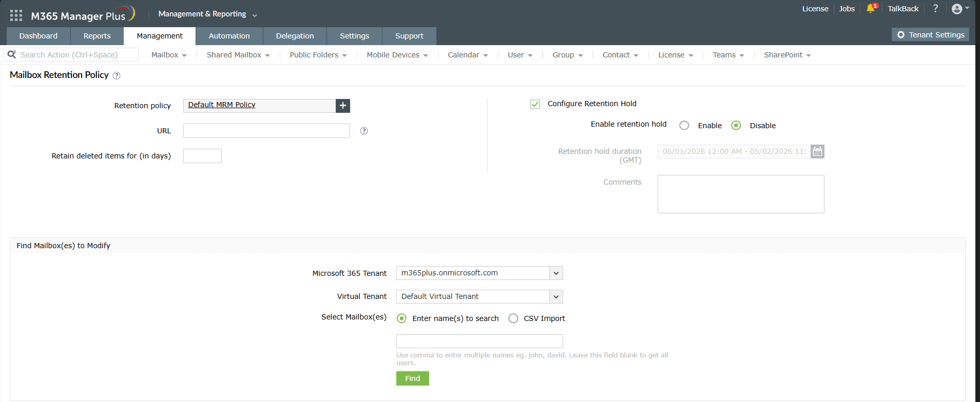Screen dimensions: 980x402
Task: Open the retention hold duration calendar icon
Action: coord(817,151)
